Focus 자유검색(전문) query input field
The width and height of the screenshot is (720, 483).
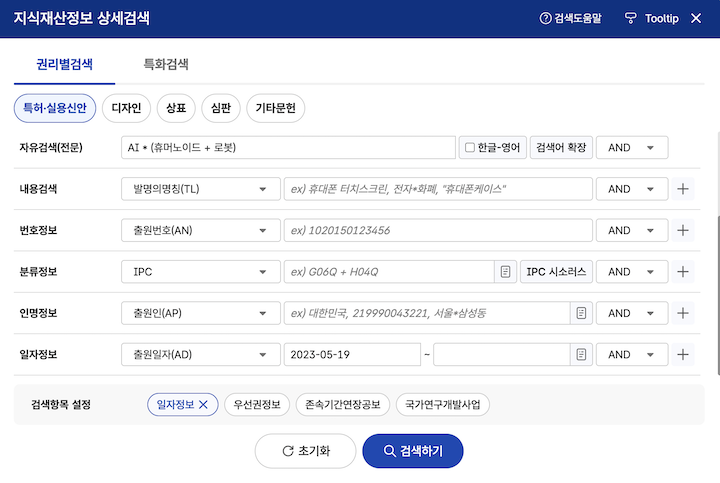[x=288, y=147]
